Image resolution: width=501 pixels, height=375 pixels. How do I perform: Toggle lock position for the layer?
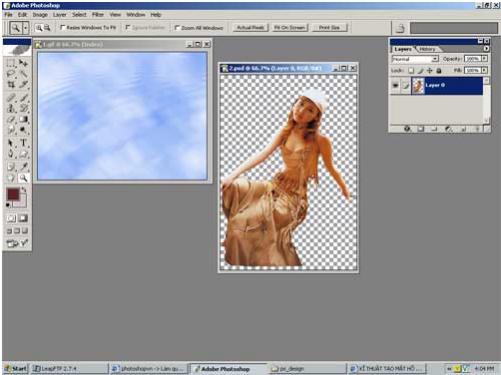point(430,70)
